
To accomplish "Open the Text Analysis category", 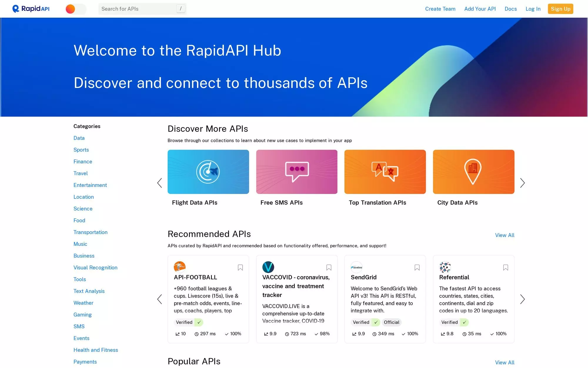I will click(89, 291).
